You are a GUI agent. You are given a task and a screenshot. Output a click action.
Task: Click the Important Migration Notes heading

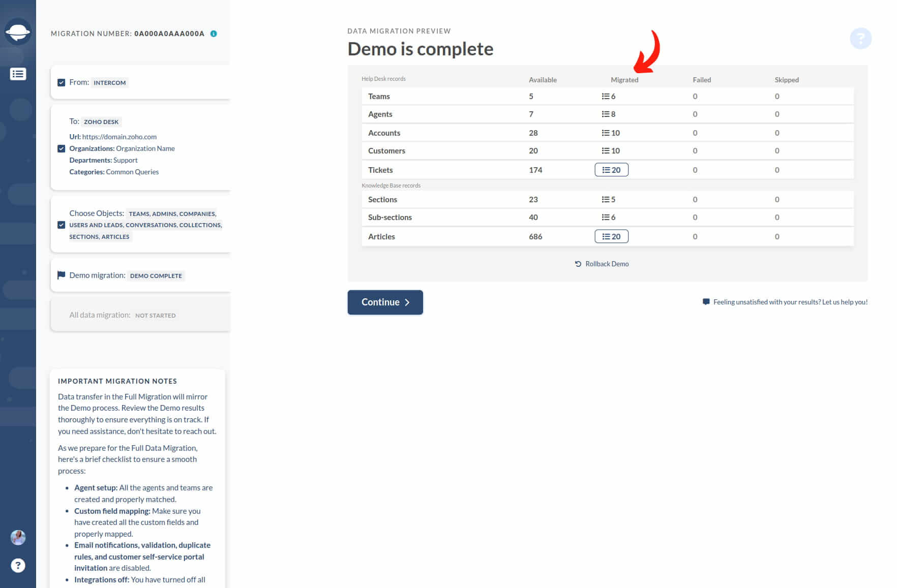click(117, 381)
